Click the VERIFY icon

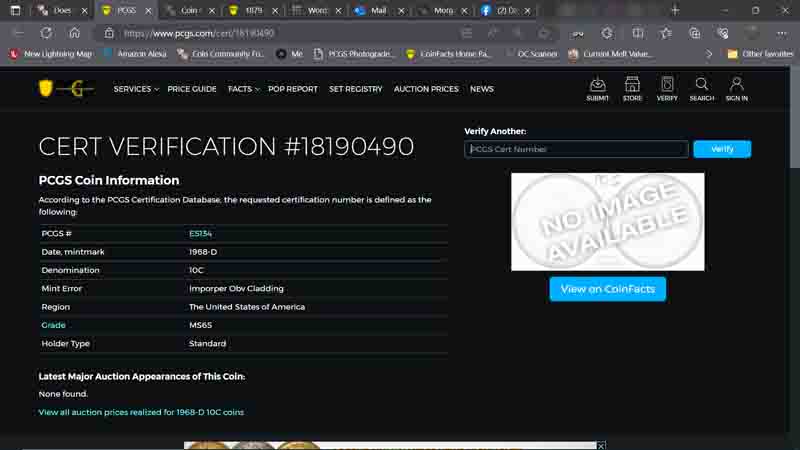pyautogui.click(x=667, y=89)
